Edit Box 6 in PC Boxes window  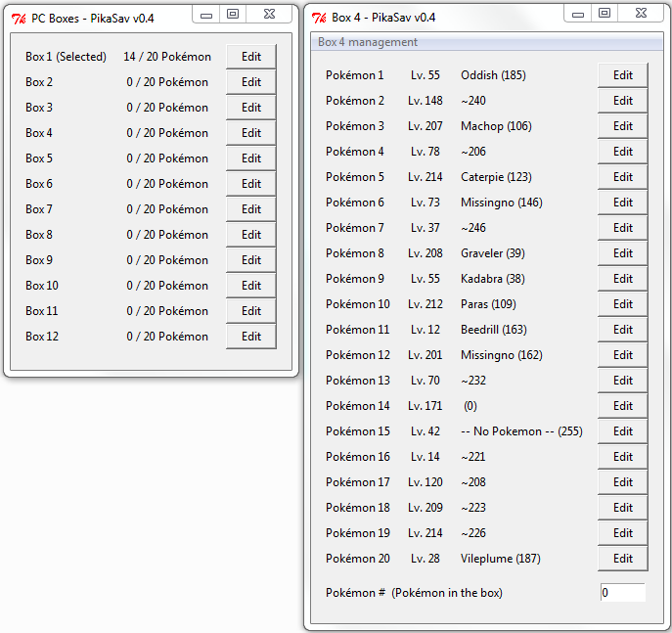pyautogui.click(x=251, y=184)
